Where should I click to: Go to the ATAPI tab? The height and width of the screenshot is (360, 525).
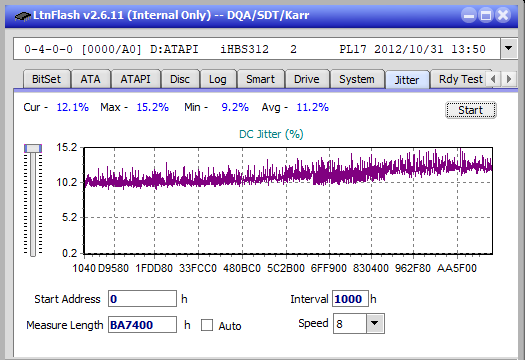click(136, 79)
